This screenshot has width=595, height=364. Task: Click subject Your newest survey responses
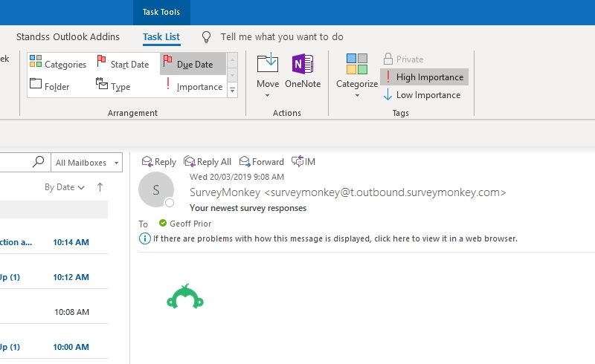tap(248, 208)
